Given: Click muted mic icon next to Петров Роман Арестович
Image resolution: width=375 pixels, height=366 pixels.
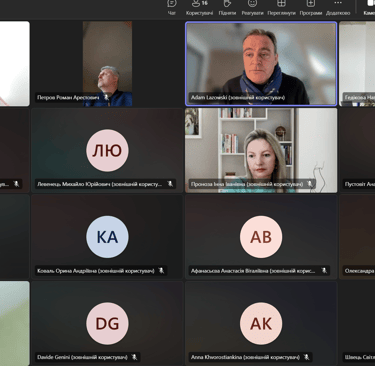Looking at the screenshot, I should [106, 97].
